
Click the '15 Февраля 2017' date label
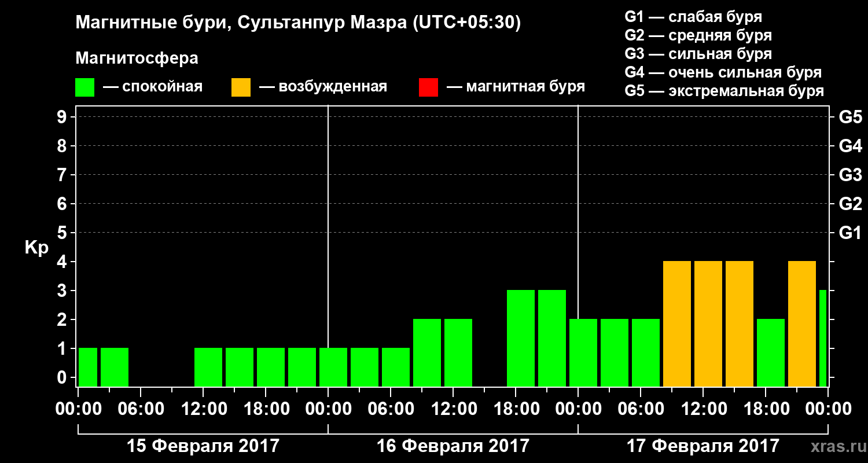203,446
